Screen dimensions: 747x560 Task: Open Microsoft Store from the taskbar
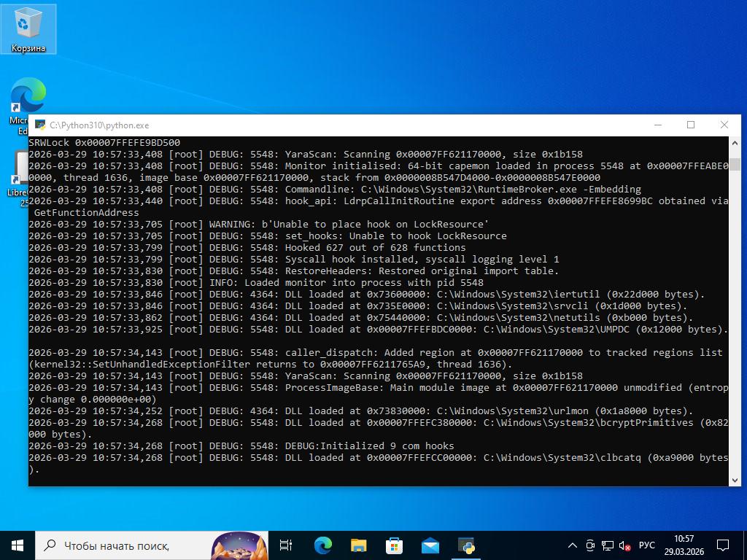tap(394, 545)
